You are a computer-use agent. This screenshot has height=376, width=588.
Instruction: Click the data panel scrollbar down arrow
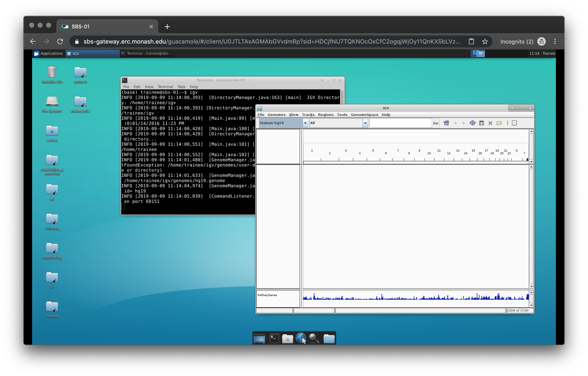point(531,286)
